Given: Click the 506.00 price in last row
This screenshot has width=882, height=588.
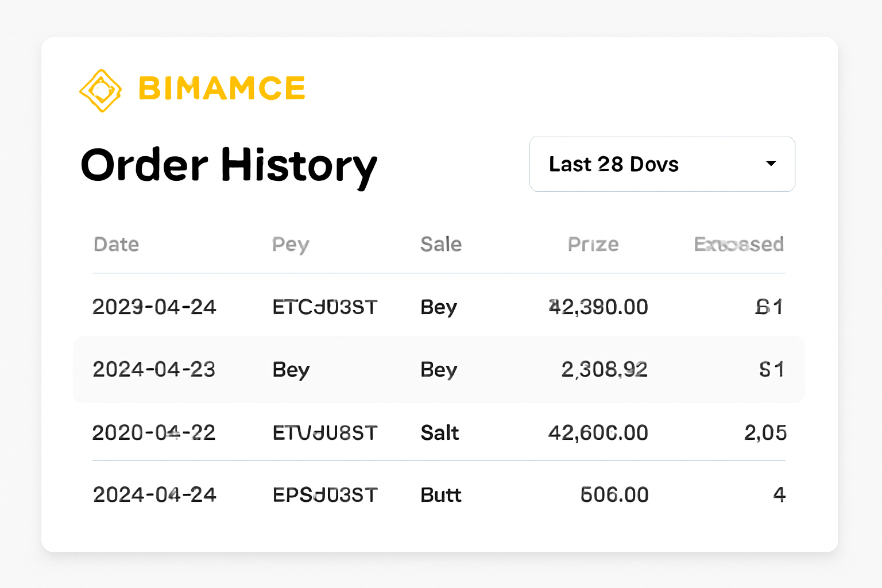Looking at the screenshot, I should coord(614,495).
